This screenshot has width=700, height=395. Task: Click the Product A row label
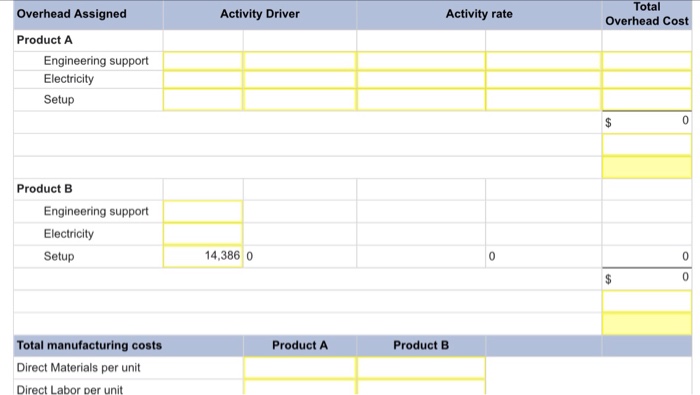tap(45, 40)
